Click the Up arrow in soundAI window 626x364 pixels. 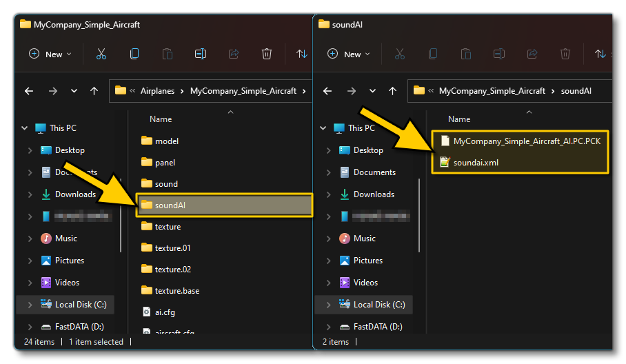[393, 90]
